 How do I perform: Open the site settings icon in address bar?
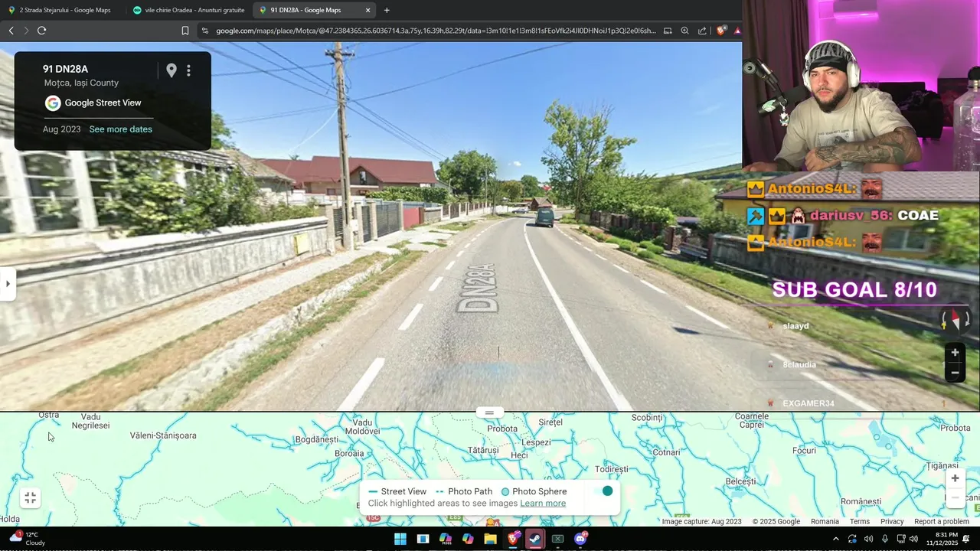tap(204, 31)
